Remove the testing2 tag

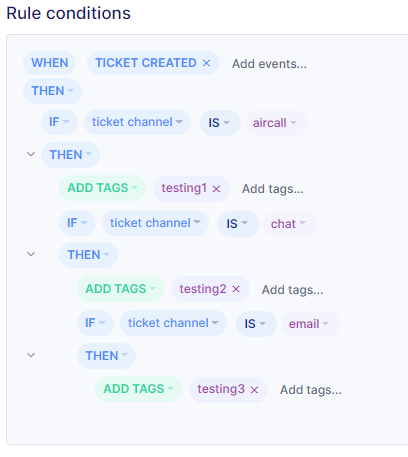coord(236,289)
